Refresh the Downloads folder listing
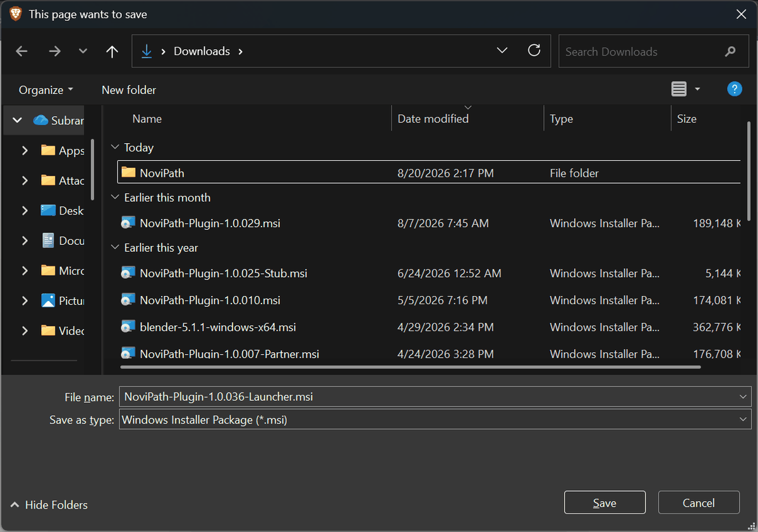Viewport: 758px width, 532px height. [x=534, y=51]
